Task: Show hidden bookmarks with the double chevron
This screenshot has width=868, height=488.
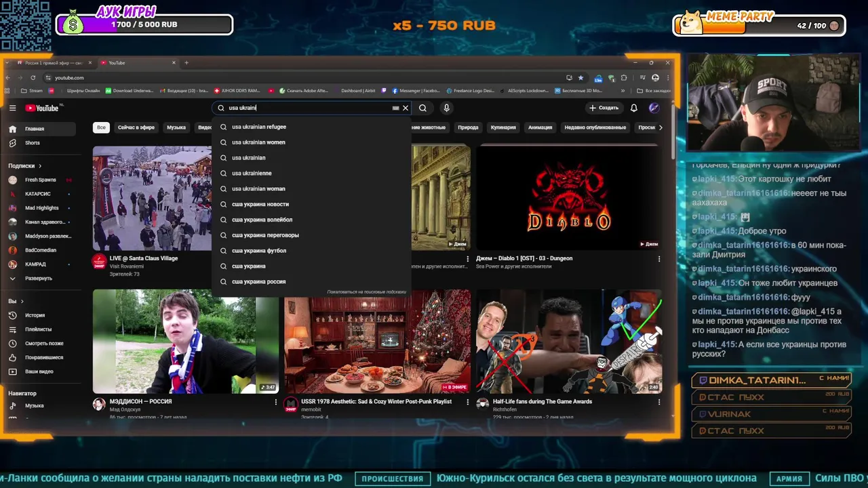Action: [x=623, y=91]
